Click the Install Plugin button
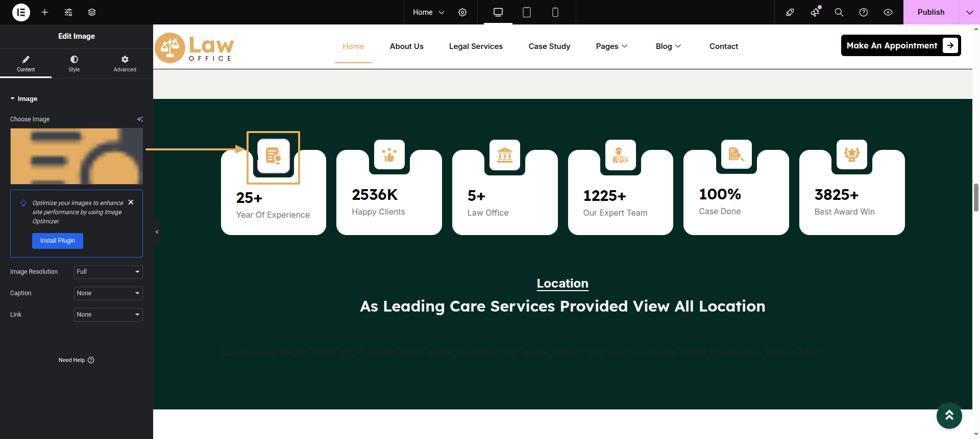This screenshot has height=439, width=980. (x=58, y=241)
